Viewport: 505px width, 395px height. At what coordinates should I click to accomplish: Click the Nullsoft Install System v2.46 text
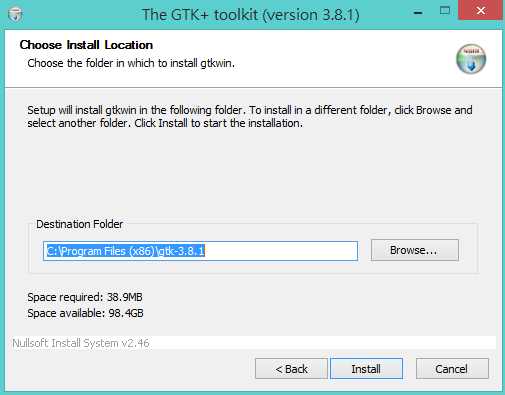[x=81, y=343]
